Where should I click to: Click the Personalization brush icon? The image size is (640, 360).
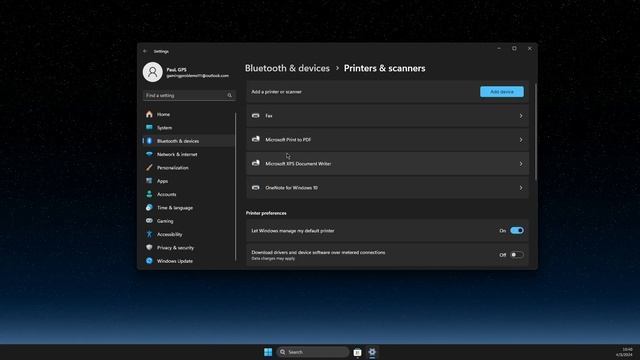tap(149, 167)
